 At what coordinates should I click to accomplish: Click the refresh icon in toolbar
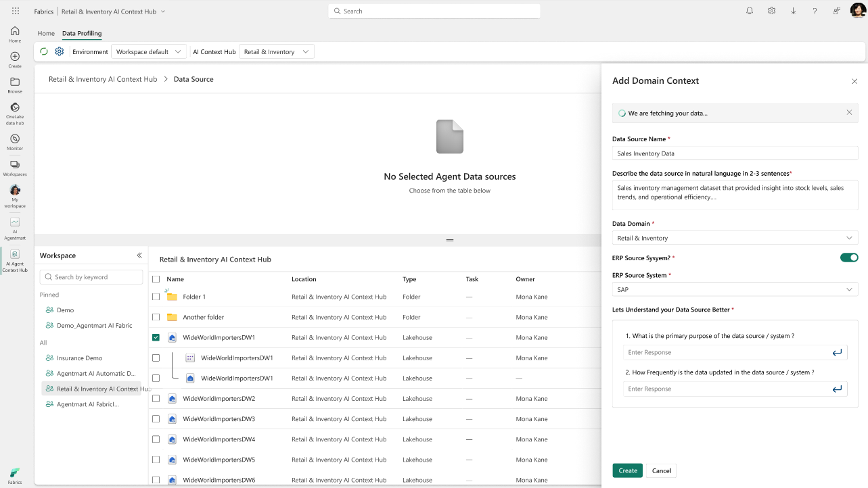(44, 51)
